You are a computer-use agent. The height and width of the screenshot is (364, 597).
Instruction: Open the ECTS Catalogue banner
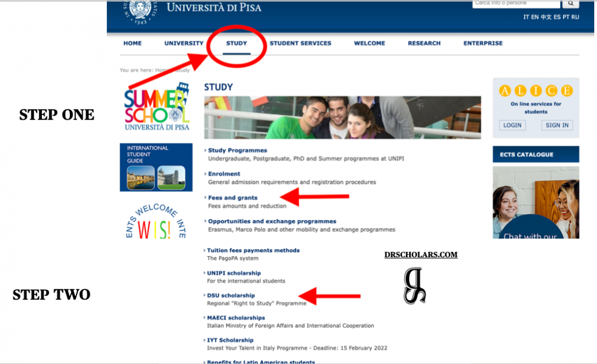(535, 155)
